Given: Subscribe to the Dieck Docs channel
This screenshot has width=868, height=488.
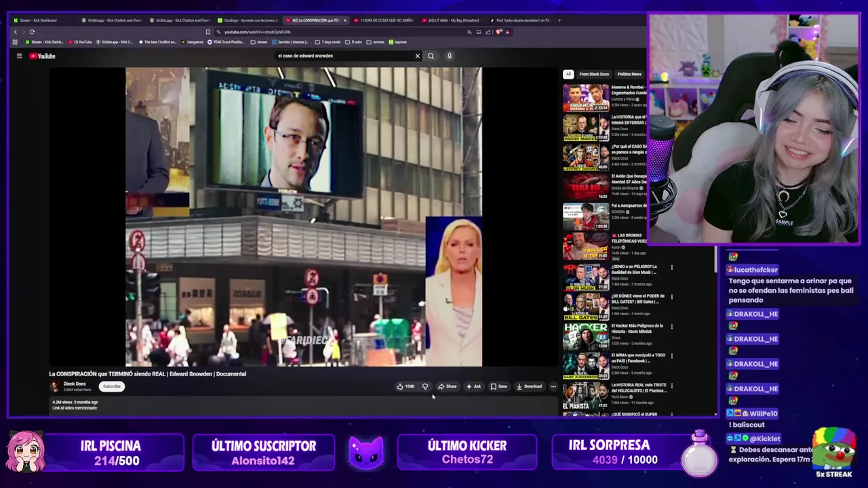Looking at the screenshot, I should [x=111, y=386].
